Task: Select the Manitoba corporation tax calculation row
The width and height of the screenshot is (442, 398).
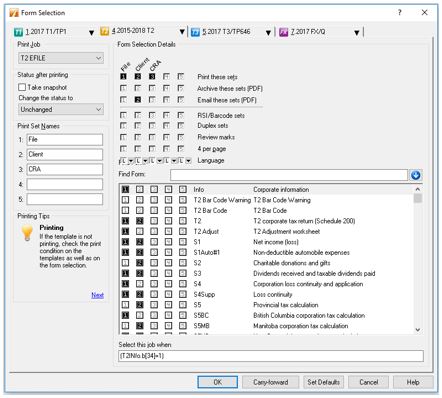Action: (x=300, y=326)
